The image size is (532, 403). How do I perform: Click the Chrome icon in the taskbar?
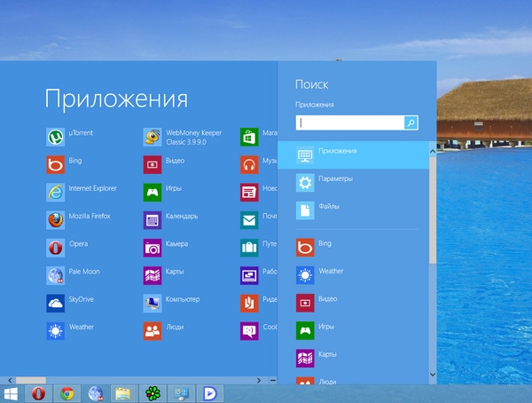66,392
